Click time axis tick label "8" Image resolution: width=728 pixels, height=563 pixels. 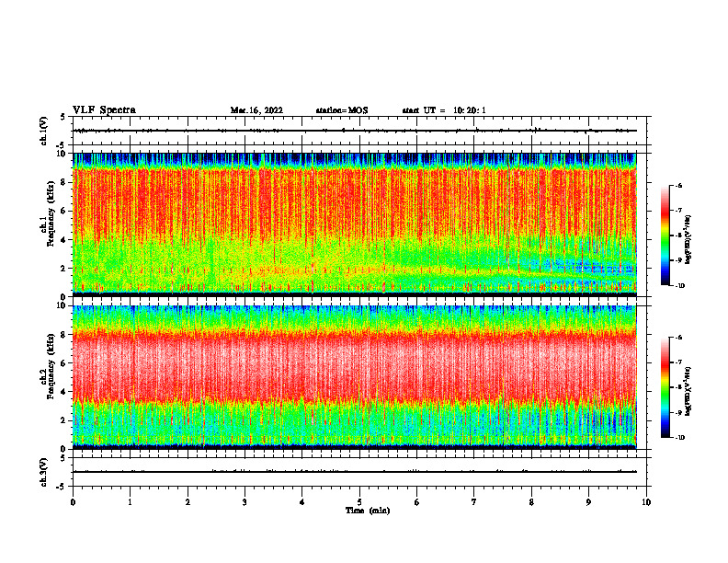point(531,502)
